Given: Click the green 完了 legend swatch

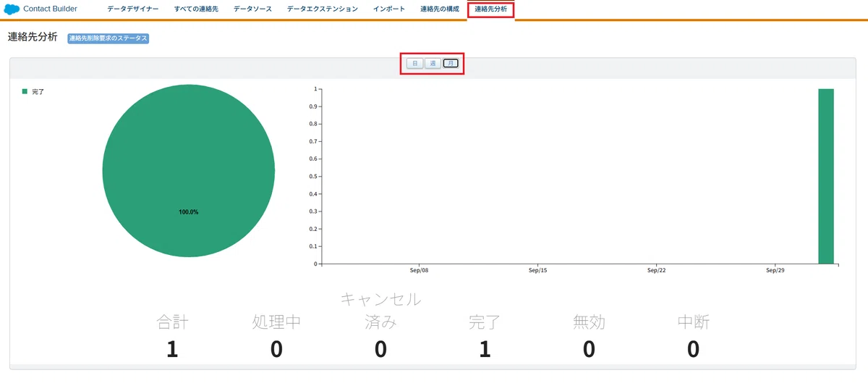Looking at the screenshot, I should (25, 92).
